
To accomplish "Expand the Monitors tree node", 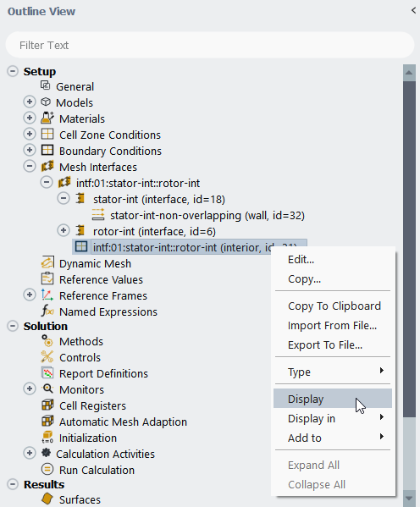I will pos(30,389).
